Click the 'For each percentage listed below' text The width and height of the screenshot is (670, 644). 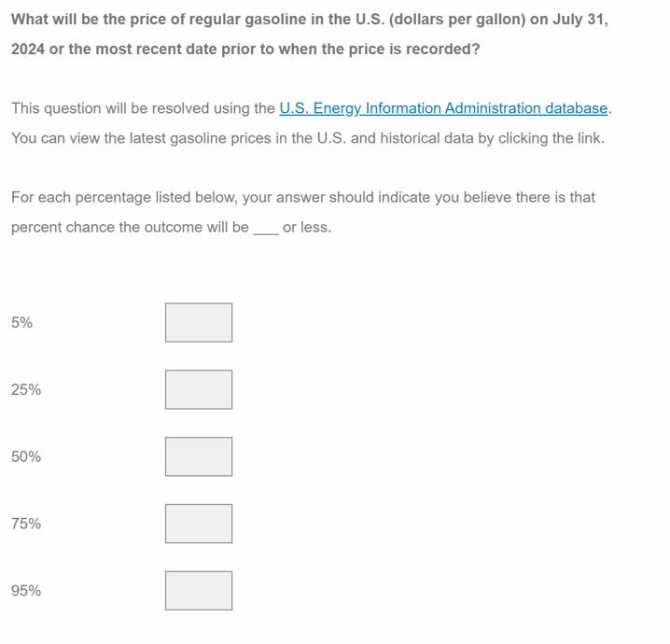pyautogui.click(x=302, y=197)
